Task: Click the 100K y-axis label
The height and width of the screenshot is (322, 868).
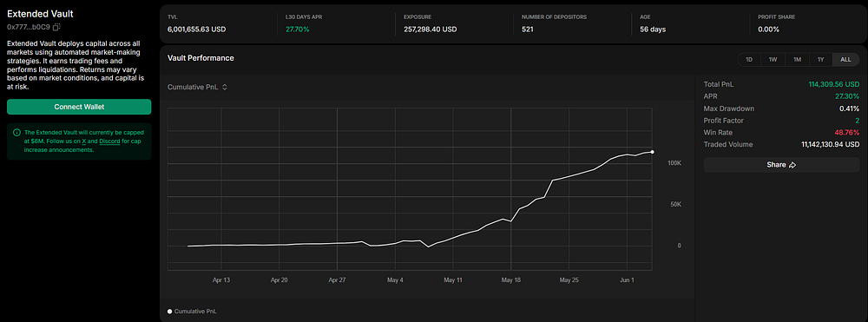Action: [674, 164]
